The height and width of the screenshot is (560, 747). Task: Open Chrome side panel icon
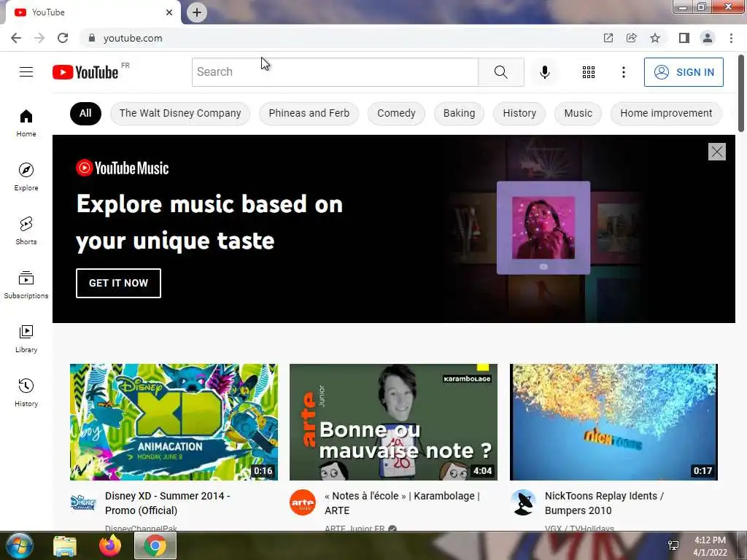tap(684, 38)
